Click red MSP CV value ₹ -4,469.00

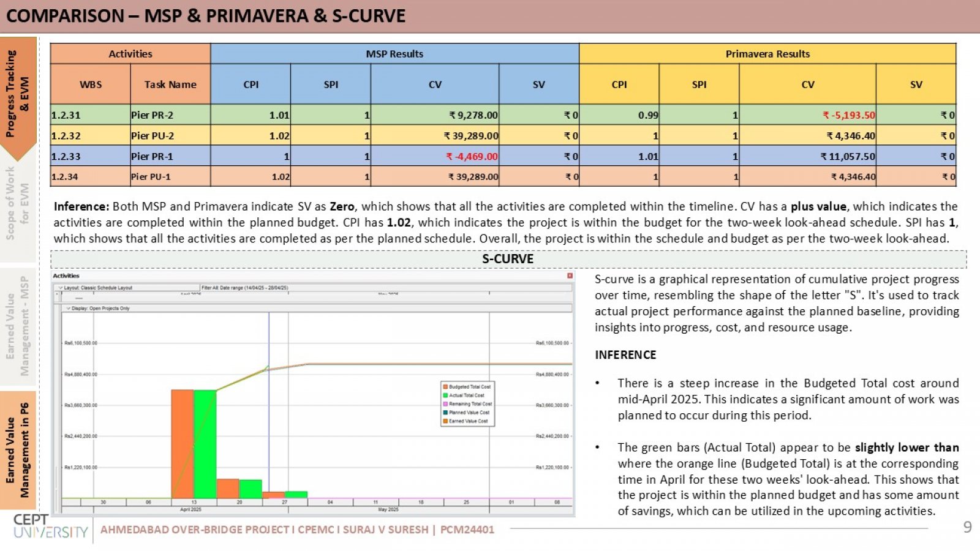pyautogui.click(x=472, y=156)
